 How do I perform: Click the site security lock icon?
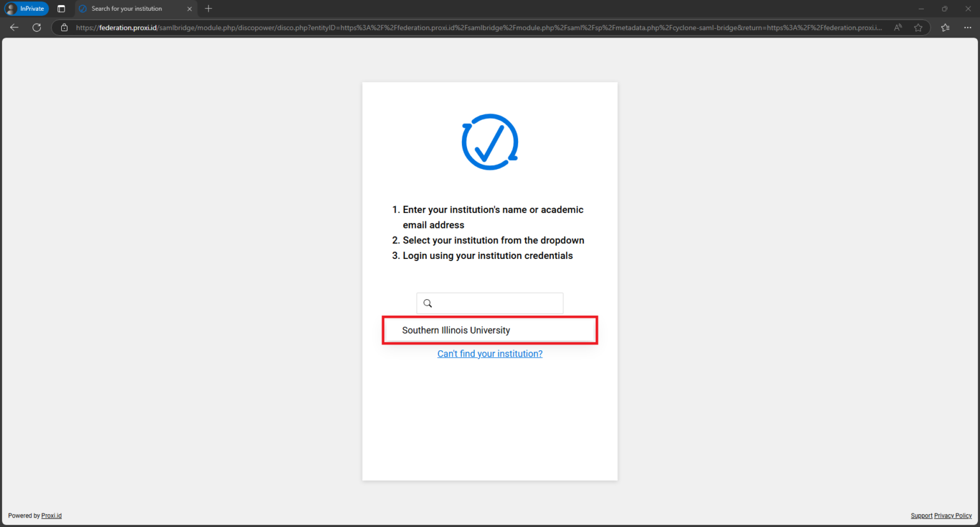point(63,27)
